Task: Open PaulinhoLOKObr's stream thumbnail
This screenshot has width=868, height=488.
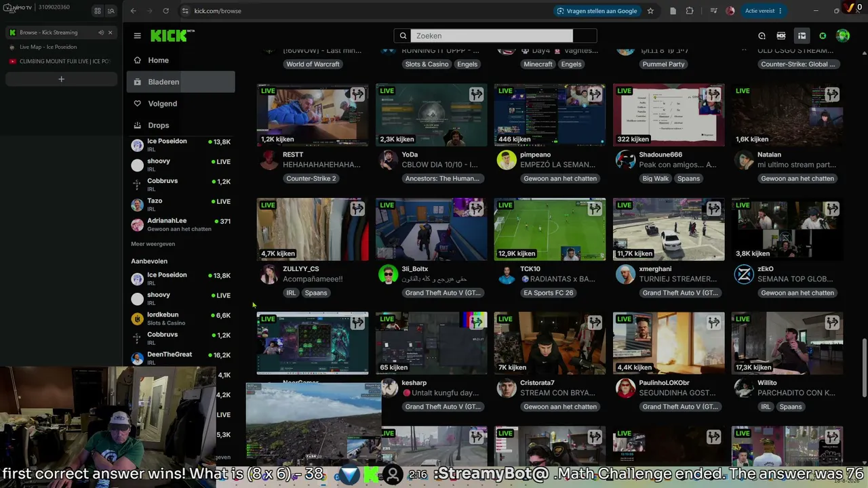Action: tap(669, 344)
